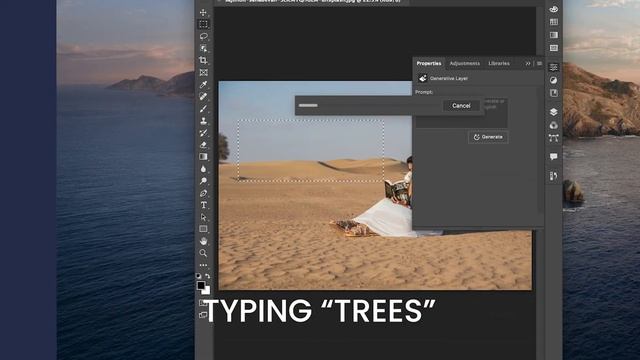Select the History Brush tool
Viewport: 640px width, 360px height.
click(203, 133)
